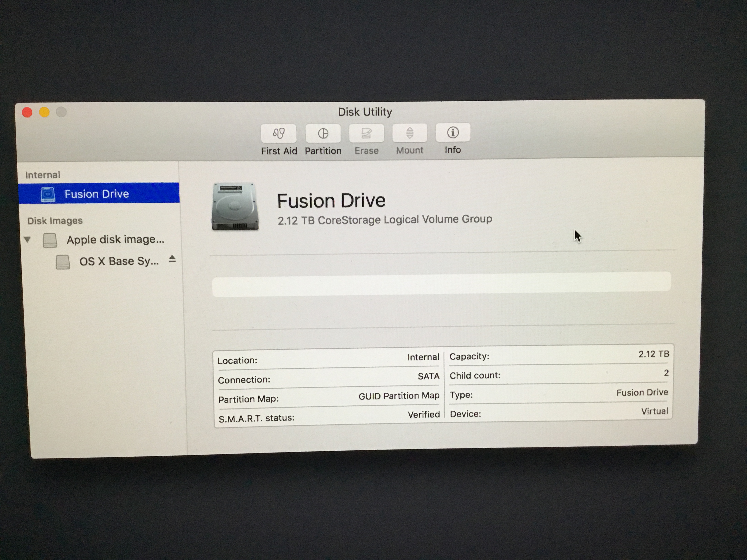This screenshot has height=560, width=747.
Task: Click the First Aid text label
Action: (x=279, y=151)
